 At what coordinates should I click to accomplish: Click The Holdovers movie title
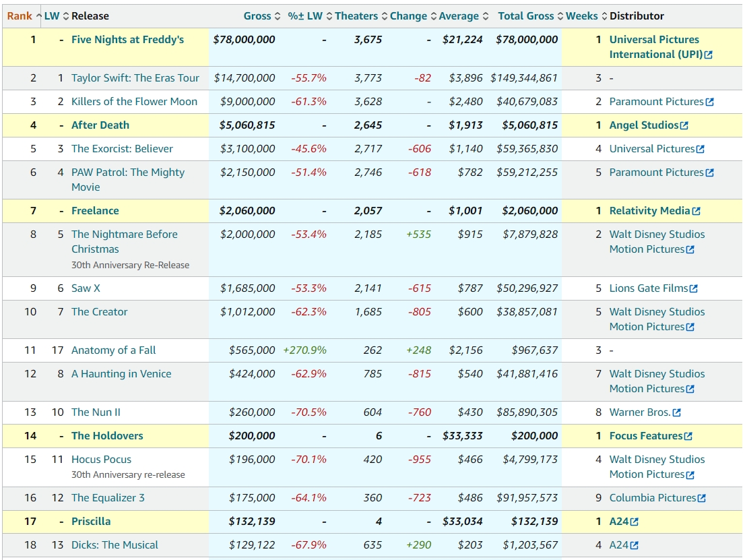pos(107,436)
